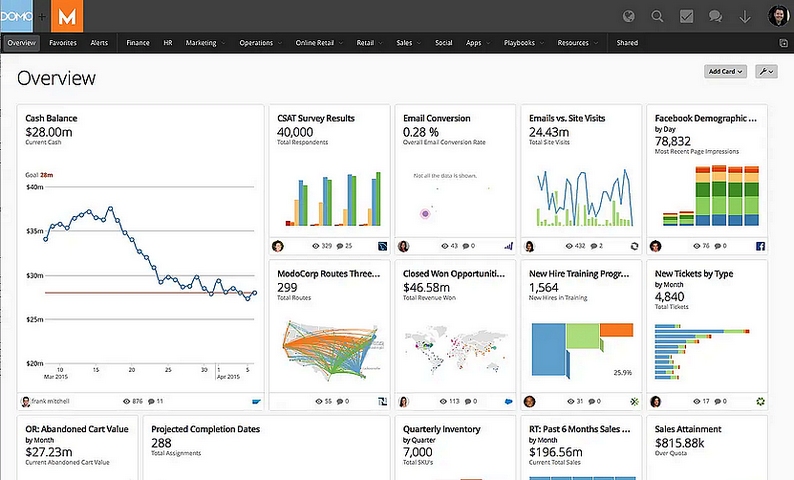Click Facebook icon on Facebook Demographic card

tap(760, 246)
